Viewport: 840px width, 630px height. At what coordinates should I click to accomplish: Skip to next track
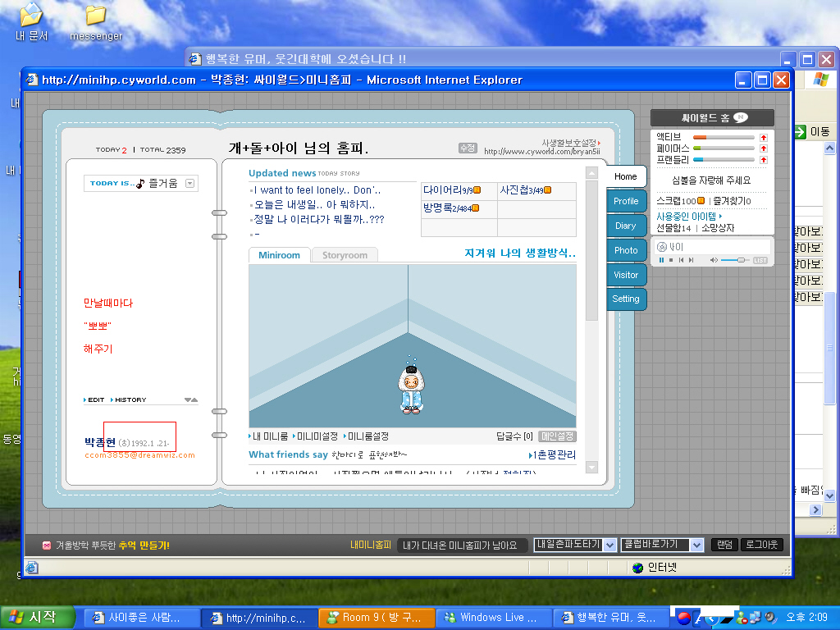(691, 260)
